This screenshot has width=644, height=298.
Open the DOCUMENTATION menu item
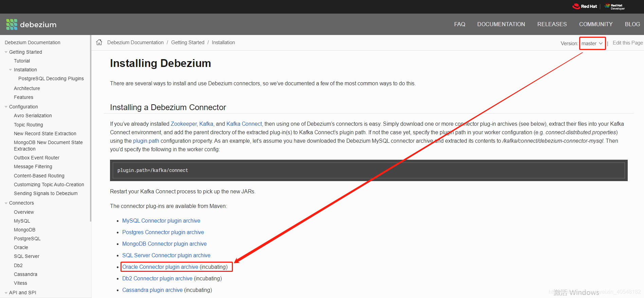[x=501, y=24]
